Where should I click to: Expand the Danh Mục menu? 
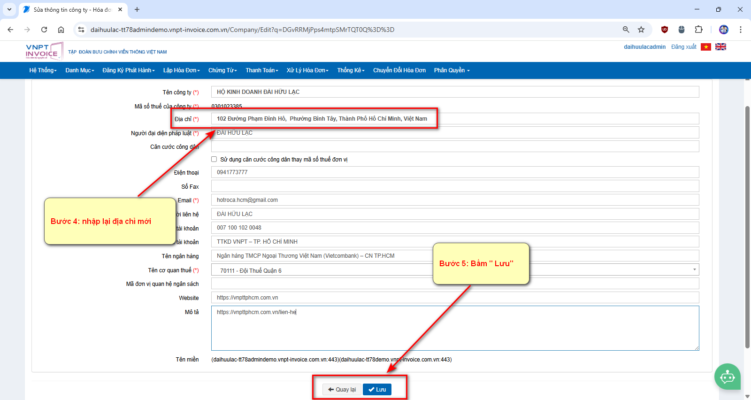(80, 70)
